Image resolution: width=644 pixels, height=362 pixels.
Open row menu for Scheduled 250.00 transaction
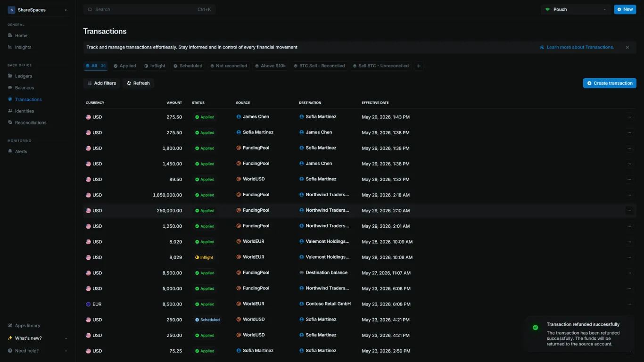click(x=629, y=320)
